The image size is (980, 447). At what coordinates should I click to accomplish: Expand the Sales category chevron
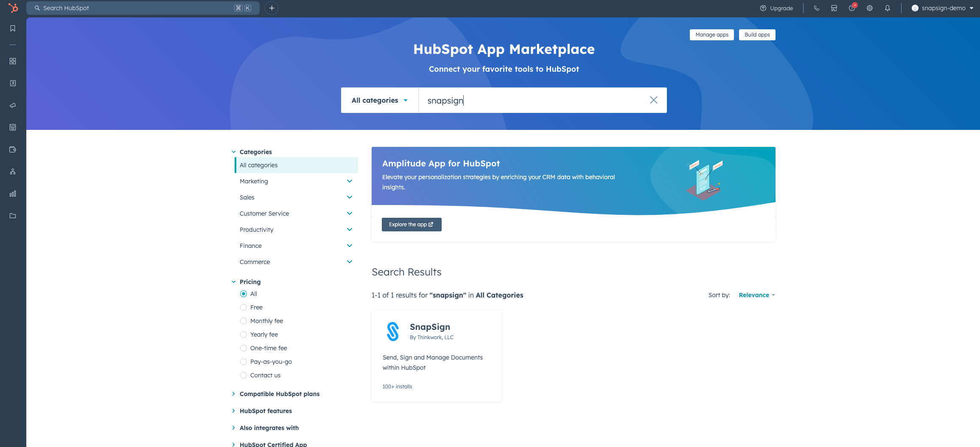coord(350,197)
